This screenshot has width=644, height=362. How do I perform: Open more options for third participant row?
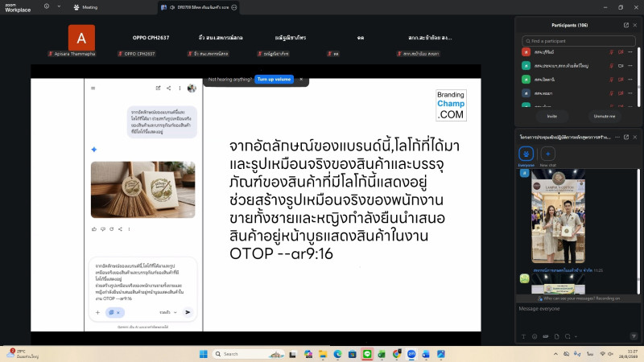(630, 80)
